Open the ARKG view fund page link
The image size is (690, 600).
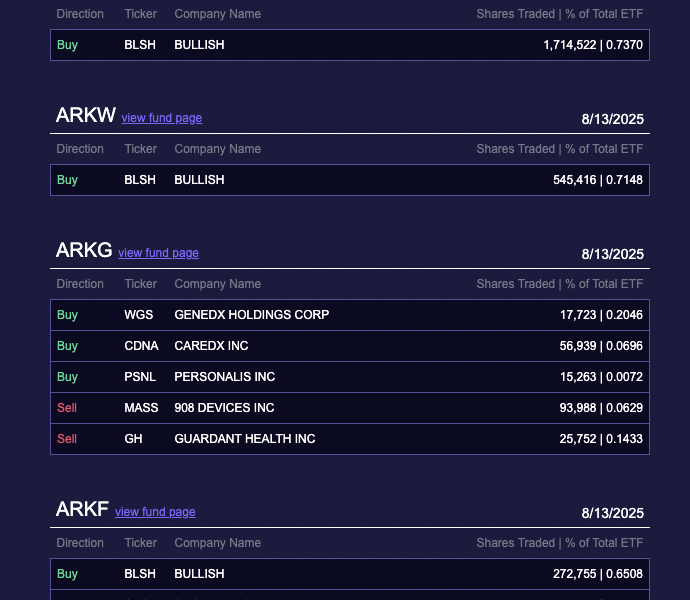coord(158,253)
